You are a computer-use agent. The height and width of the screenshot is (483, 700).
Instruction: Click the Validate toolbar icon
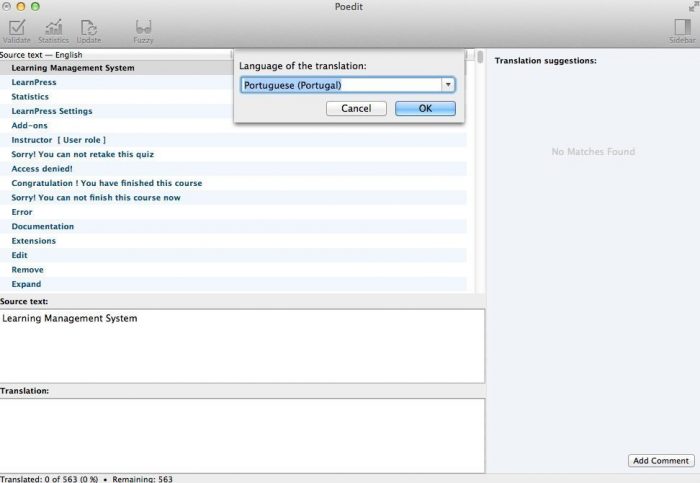17,32
